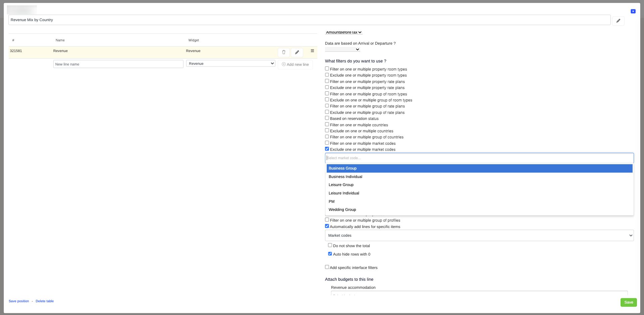Enable Filter on one or multiple countries

point(327,124)
